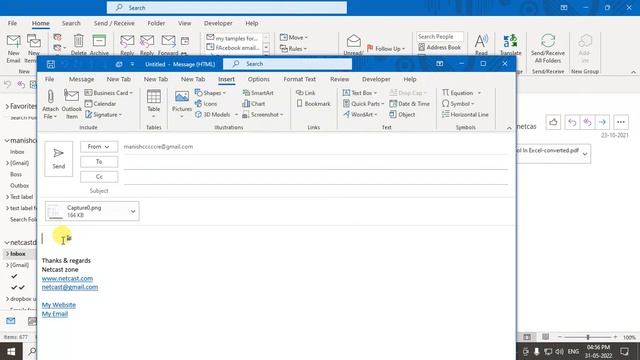Click Send/Receive All Folders
This screenshot has width=640, height=360.
[x=548, y=48]
